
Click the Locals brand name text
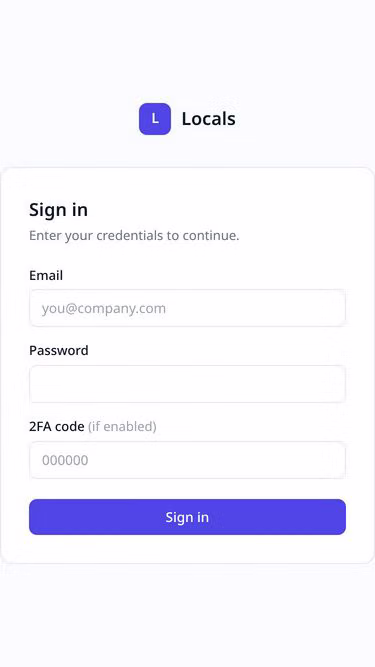208,119
